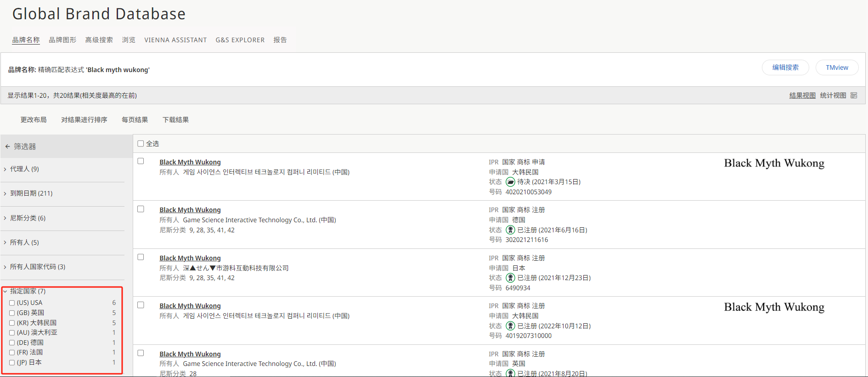
Task: Open the Black Myth Wukong link for 日本
Action: coord(190,258)
